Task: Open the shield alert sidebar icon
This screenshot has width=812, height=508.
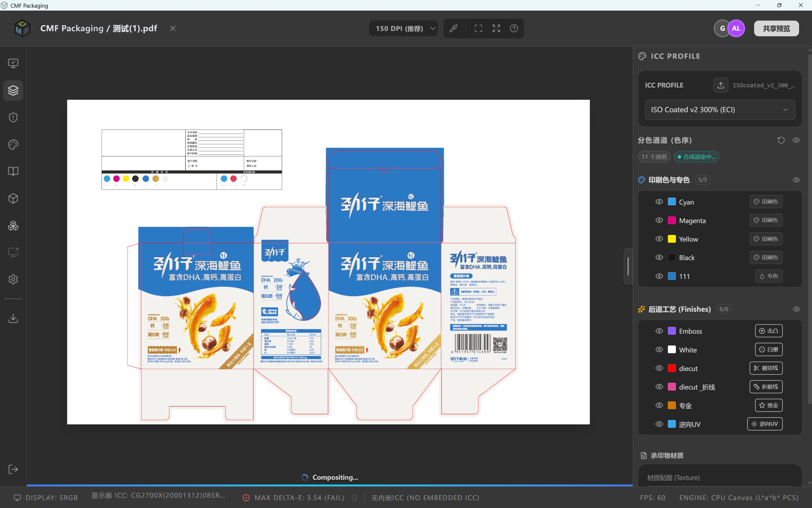Action: pyautogui.click(x=13, y=117)
